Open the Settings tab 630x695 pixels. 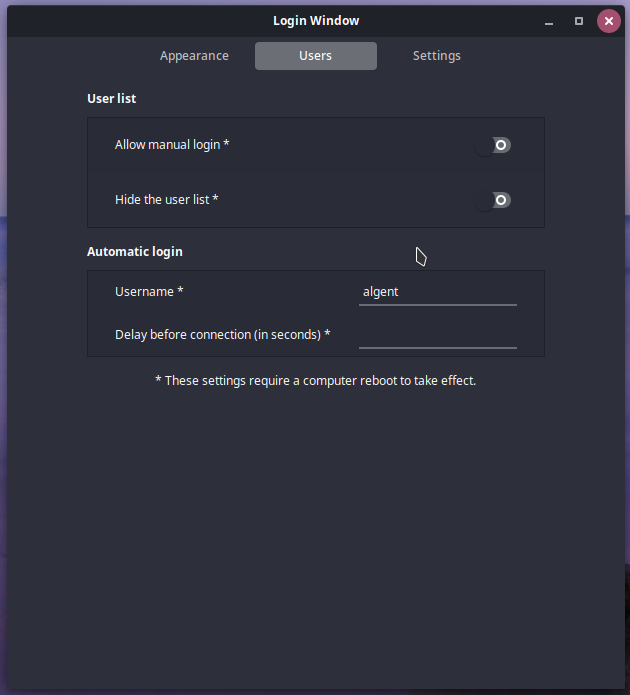436,56
